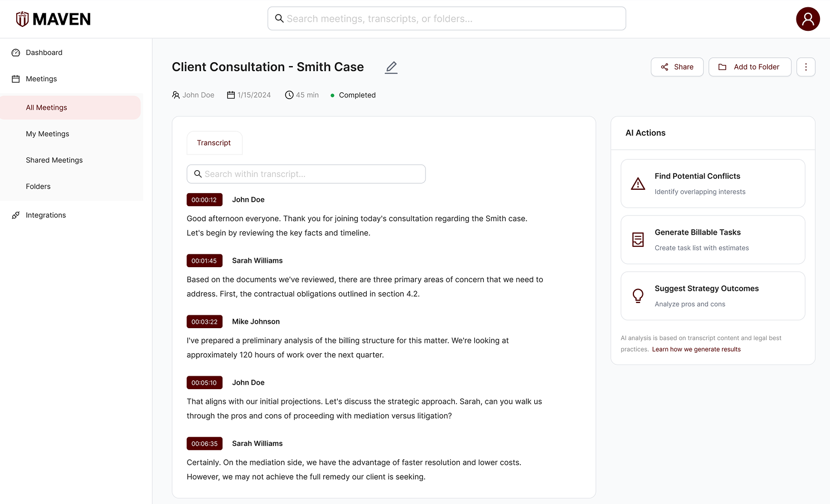Click the Search within transcript field
This screenshot has width=830, height=504.
pos(306,174)
